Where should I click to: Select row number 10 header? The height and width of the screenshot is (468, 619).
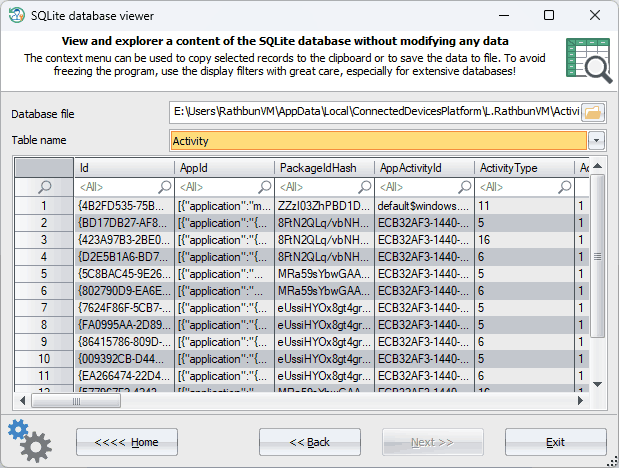(x=44, y=359)
